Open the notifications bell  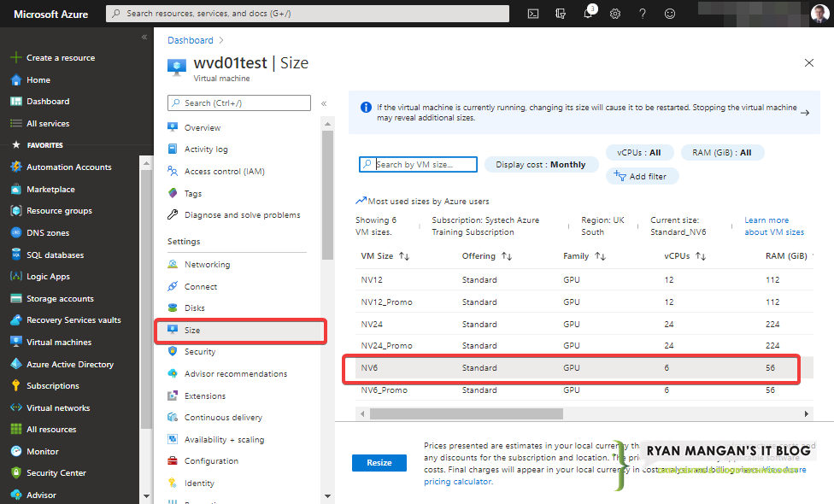tap(588, 14)
